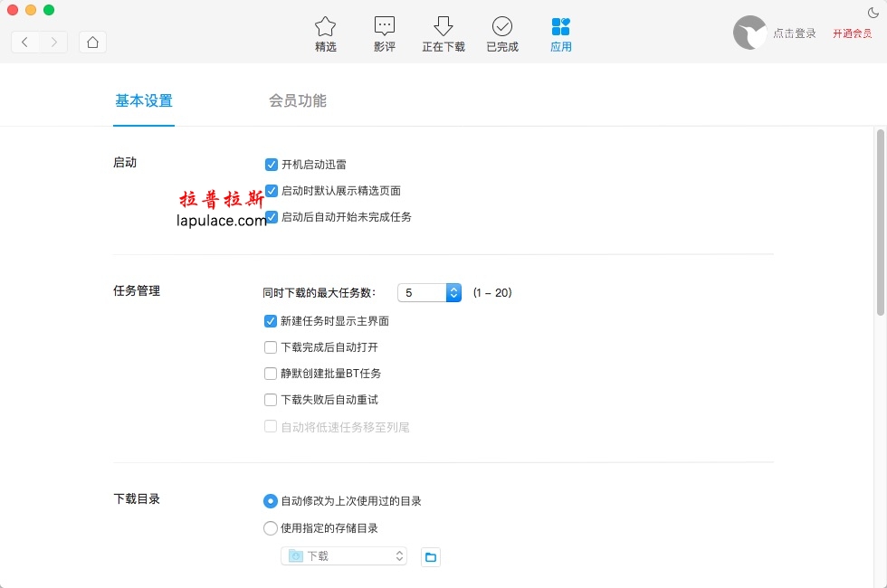Click 点击登录 to sign in
This screenshot has width=887, height=588.
click(x=794, y=33)
